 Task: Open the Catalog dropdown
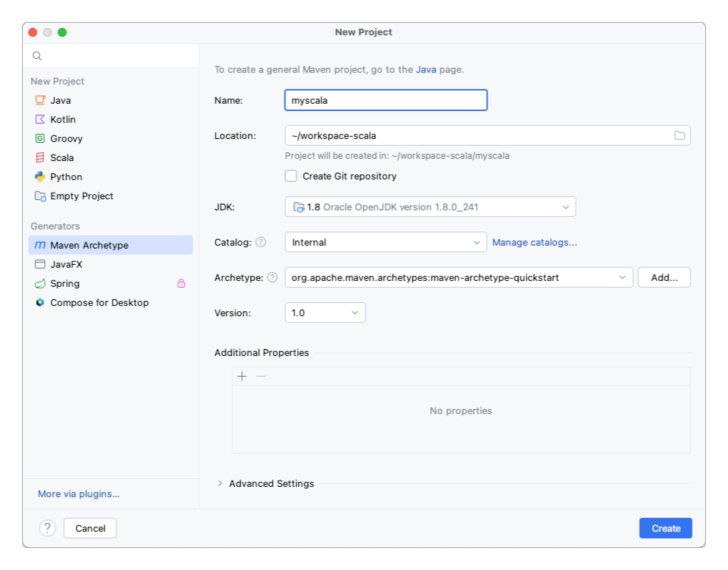coord(386,242)
